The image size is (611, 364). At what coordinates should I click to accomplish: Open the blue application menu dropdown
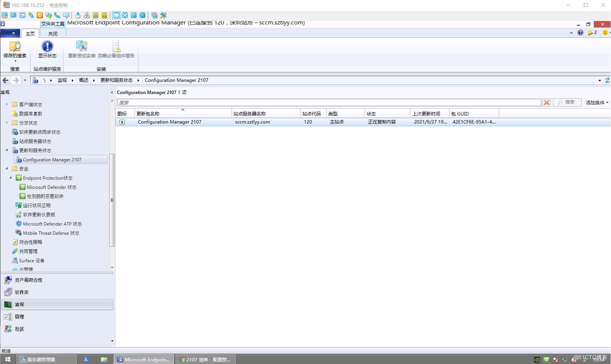[10, 33]
